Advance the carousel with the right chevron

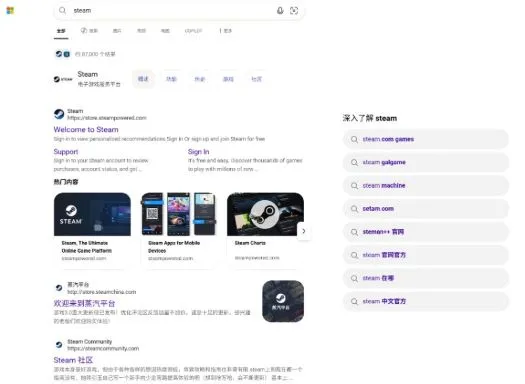pos(304,231)
